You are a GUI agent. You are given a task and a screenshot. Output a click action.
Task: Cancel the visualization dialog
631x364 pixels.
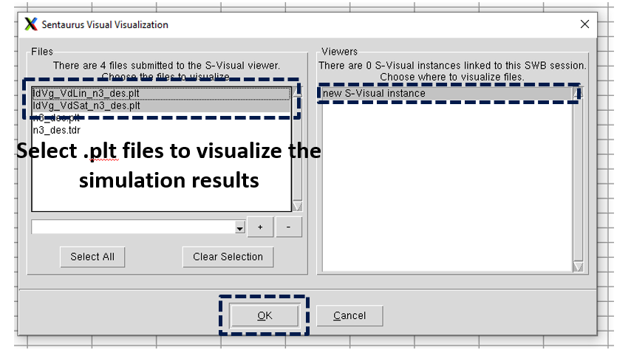point(349,316)
